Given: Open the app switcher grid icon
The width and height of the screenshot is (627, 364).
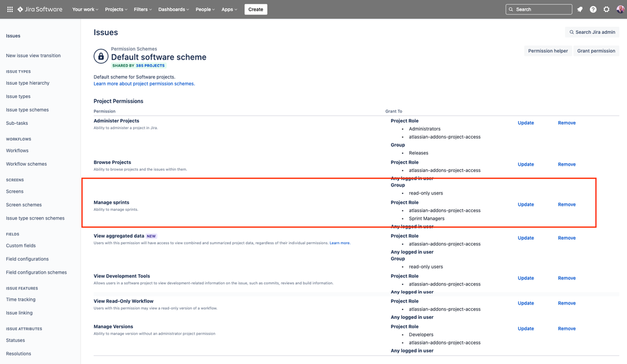Looking at the screenshot, I should (x=10, y=9).
